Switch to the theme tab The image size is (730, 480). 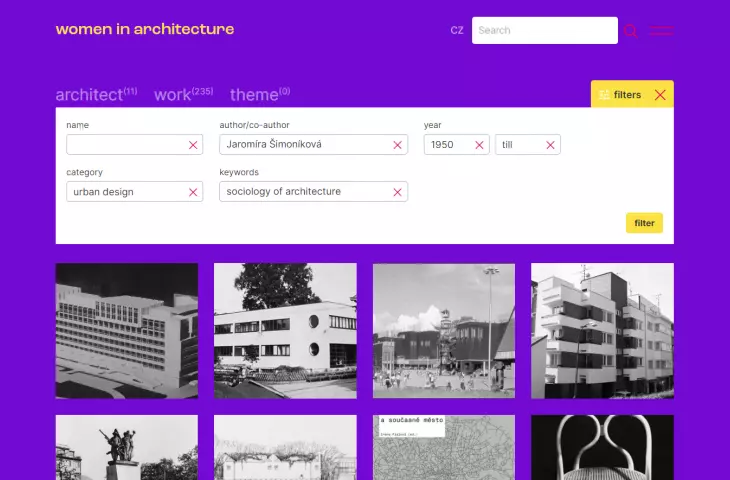click(x=260, y=94)
